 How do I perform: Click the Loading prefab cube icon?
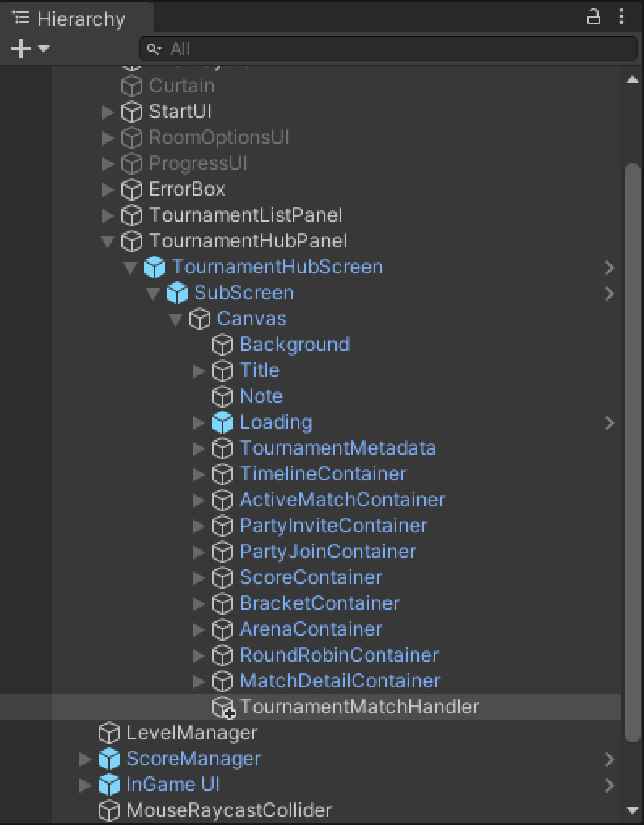pos(222,422)
